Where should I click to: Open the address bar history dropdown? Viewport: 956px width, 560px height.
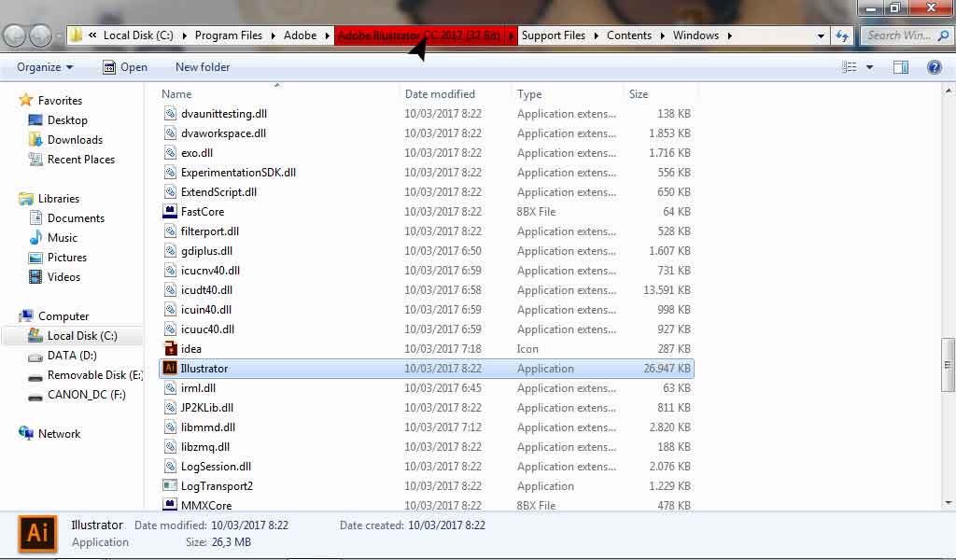821,36
